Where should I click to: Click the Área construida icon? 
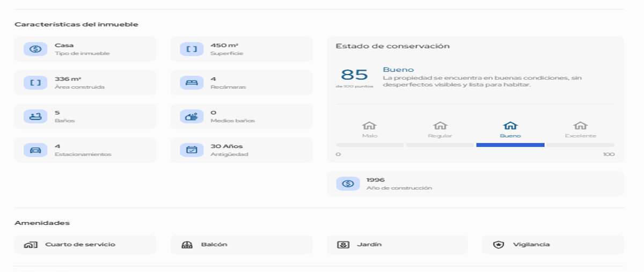pyautogui.click(x=35, y=83)
